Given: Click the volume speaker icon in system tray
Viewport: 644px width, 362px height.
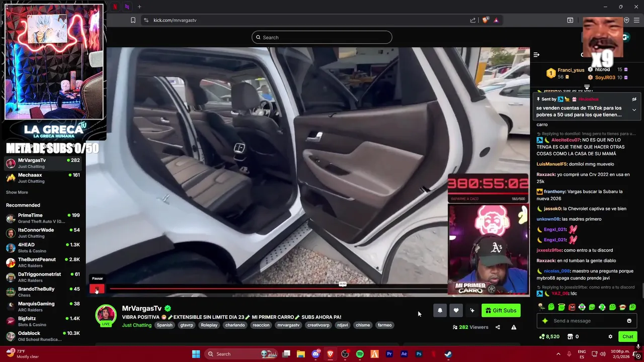Looking at the screenshot, I should tap(603, 354).
